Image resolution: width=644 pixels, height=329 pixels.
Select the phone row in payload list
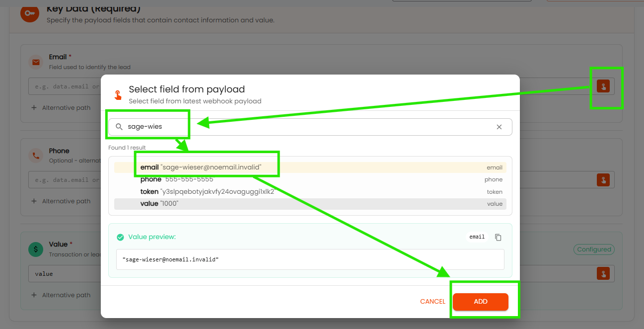[310, 179]
